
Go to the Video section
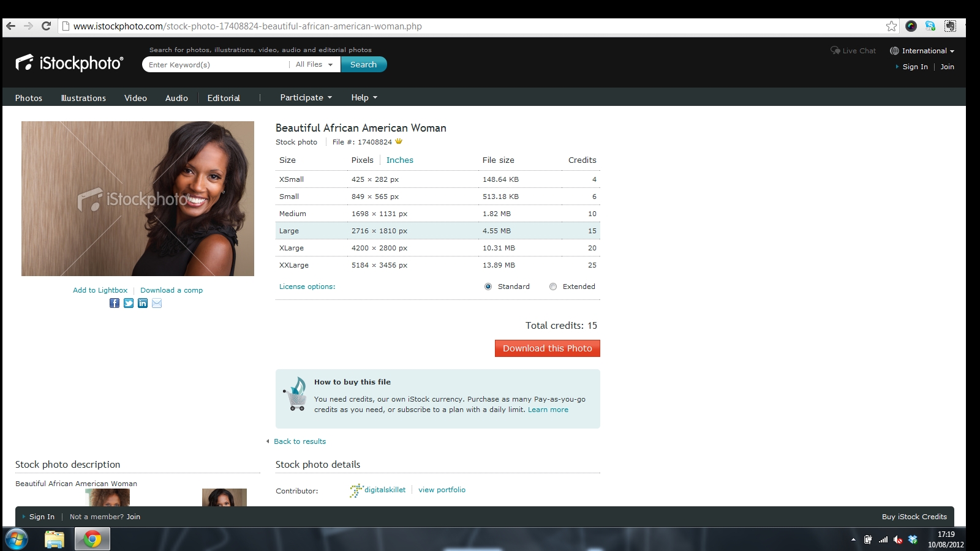coord(135,98)
